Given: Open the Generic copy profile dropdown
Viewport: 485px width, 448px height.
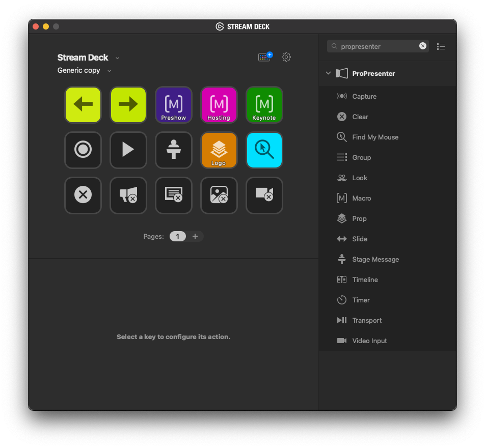Looking at the screenshot, I should (84, 70).
